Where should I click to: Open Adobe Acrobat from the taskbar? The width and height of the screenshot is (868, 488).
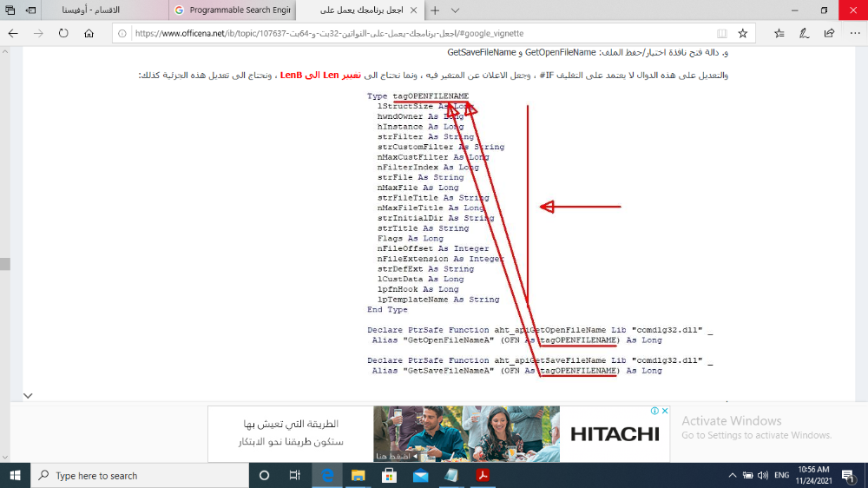pos(483,475)
